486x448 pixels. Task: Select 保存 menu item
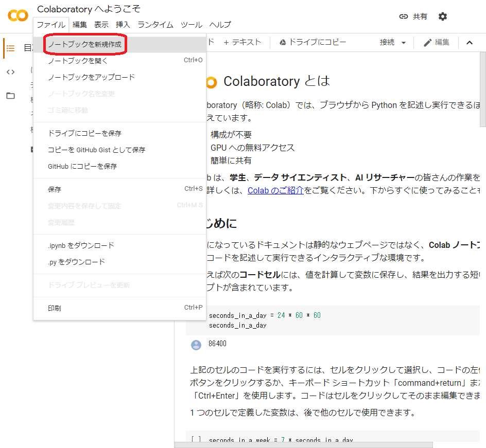(119, 189)
